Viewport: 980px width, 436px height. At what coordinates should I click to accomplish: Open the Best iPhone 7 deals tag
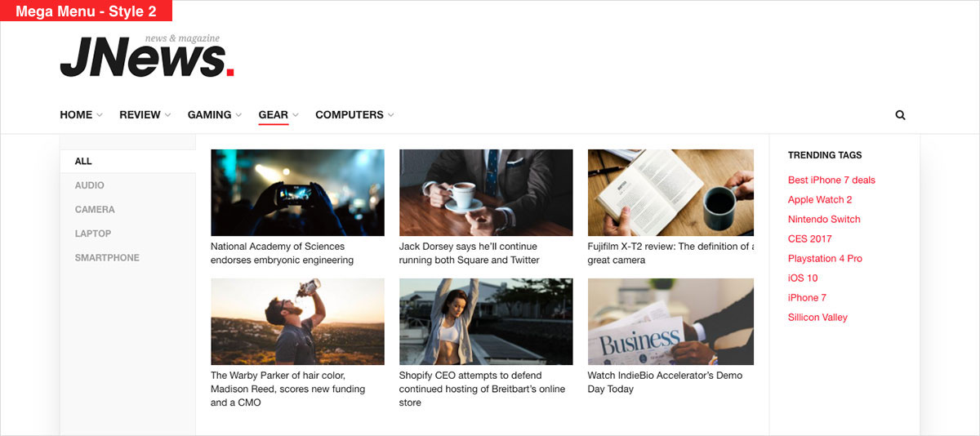[831, 180]
